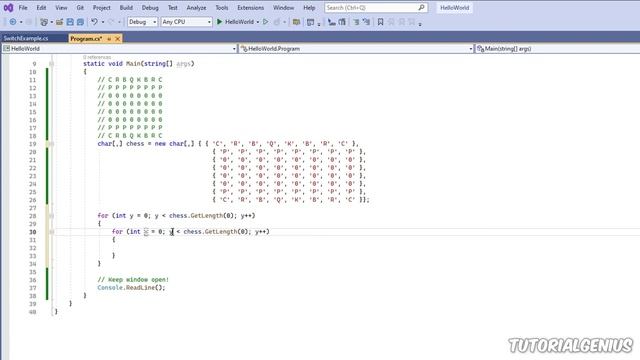Open the HelloWorld.Program type dropdown
This screenshot has height=360, width=640.
tap(356, 49)
